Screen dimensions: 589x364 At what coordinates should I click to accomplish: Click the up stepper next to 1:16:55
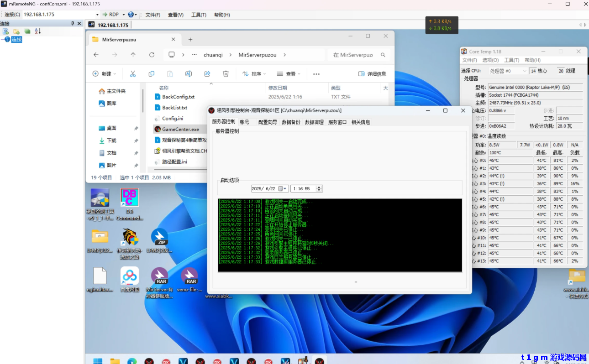pos(320,187)
